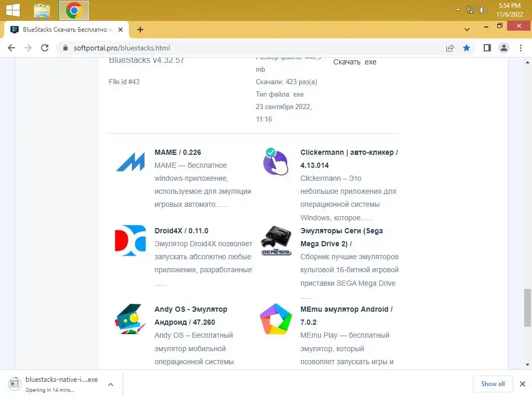This screenshot has height=399, width=532.
Task: Open the Windows Start button
Action: (13, 10)
